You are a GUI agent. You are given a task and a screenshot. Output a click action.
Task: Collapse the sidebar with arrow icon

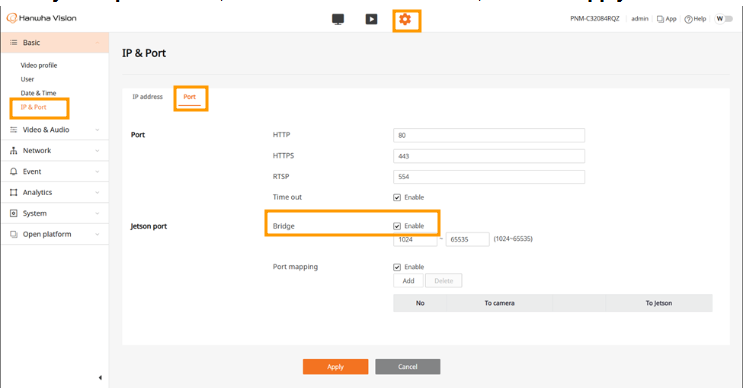coord(100,378)
